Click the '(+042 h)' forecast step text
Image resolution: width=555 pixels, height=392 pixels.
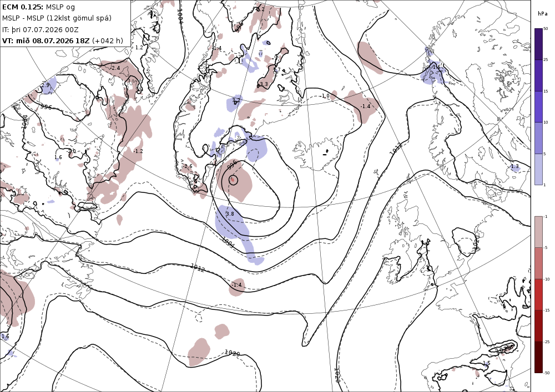(x=108, y=40)
